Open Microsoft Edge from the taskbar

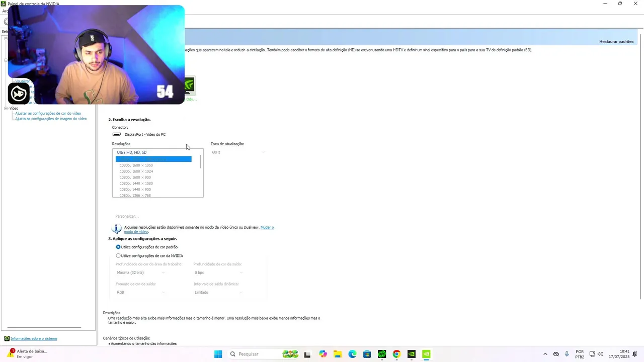point(352,354)
